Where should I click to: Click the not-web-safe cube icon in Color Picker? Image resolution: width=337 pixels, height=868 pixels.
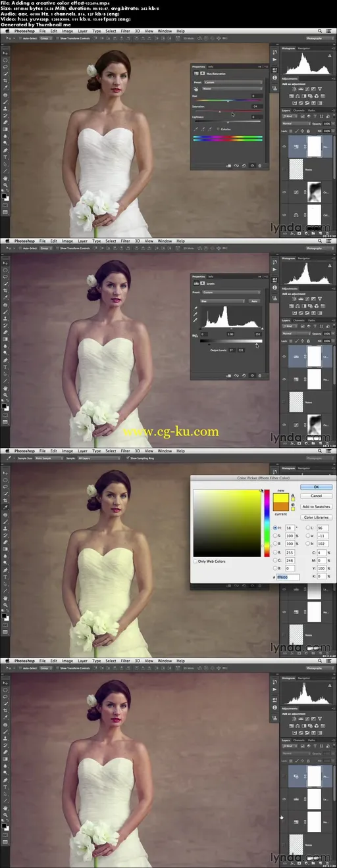coord(293,504)
